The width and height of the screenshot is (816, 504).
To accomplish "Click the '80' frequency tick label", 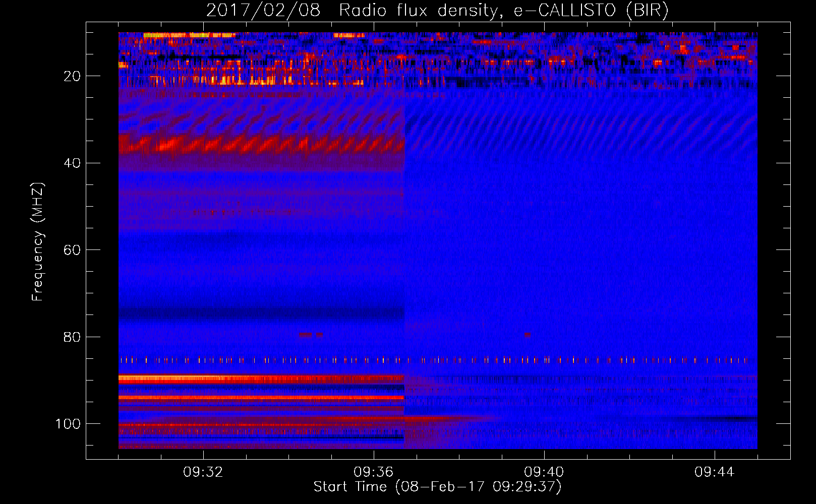I will 72,337.
